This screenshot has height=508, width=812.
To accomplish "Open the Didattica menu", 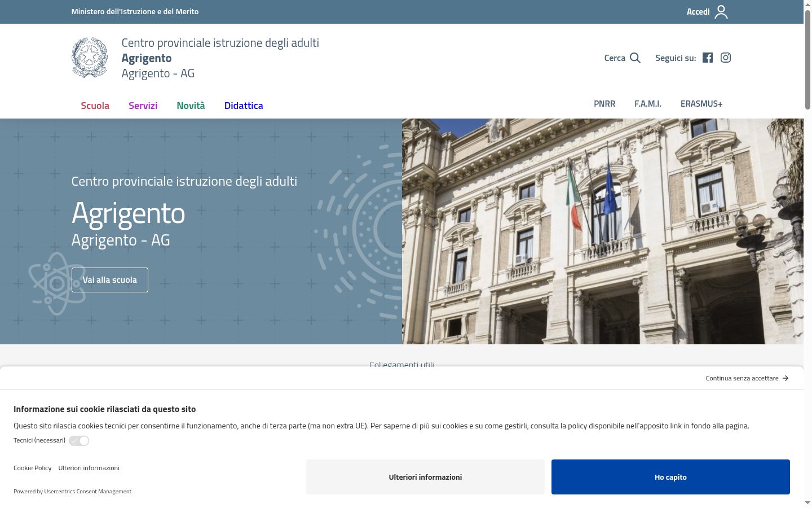I will coord(244,106).
